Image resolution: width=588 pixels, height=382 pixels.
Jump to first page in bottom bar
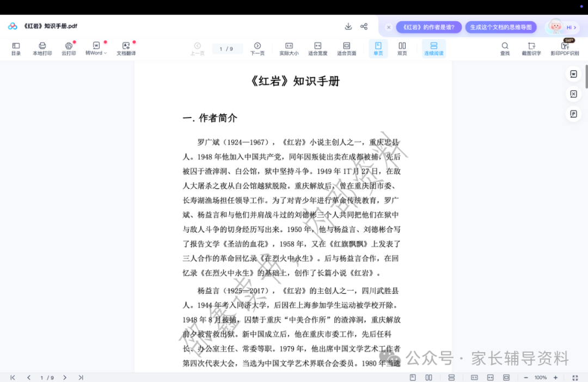pos(13,378)
